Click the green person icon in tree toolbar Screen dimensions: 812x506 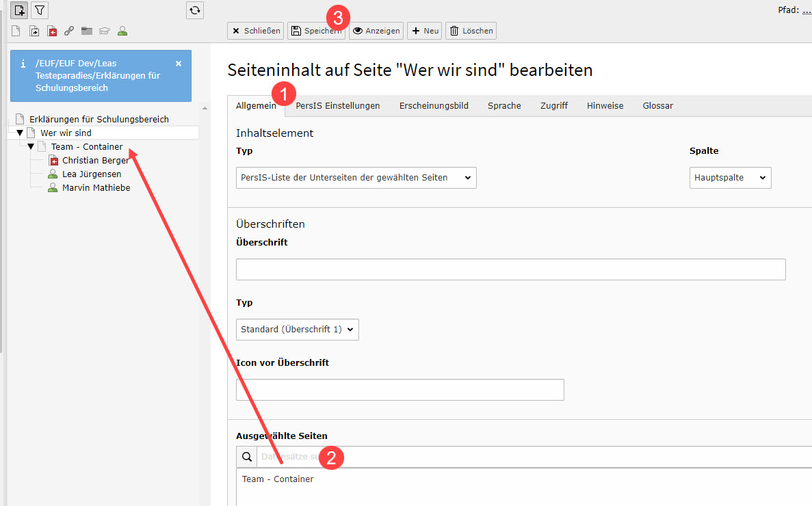(x=122, y=31)
